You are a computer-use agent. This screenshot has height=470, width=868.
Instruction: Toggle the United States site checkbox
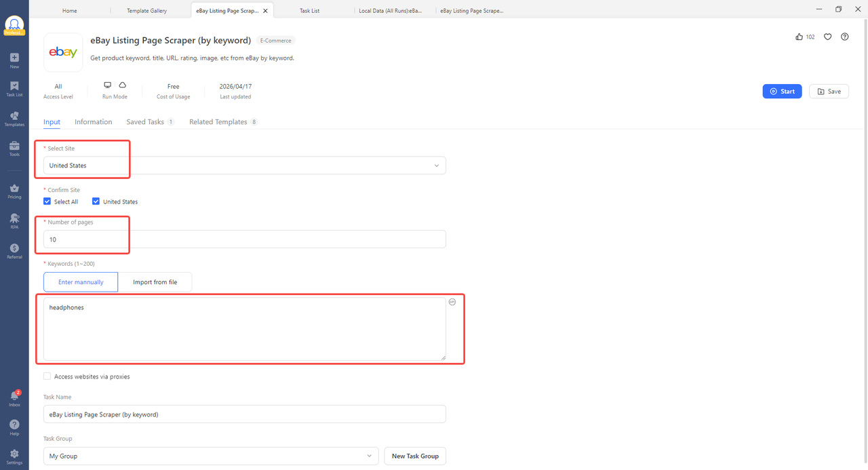click(x=96, y=201)
